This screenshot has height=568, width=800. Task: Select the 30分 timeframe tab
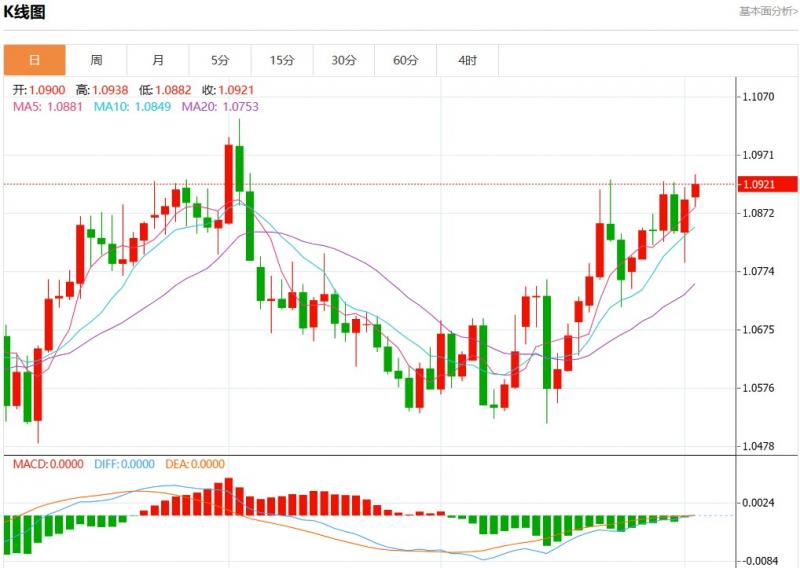(344, 60)
